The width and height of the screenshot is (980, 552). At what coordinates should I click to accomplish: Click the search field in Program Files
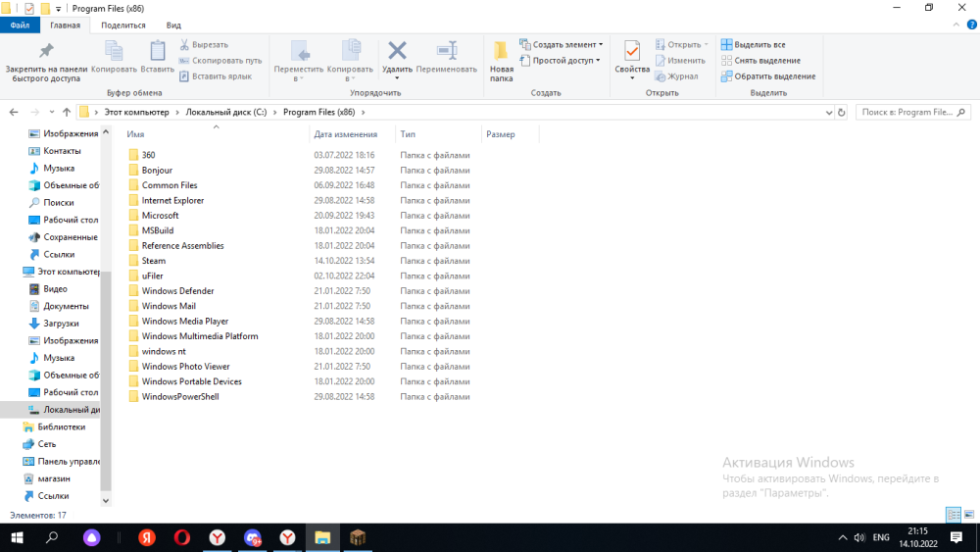pyautogui.click(x=913, y=113)
